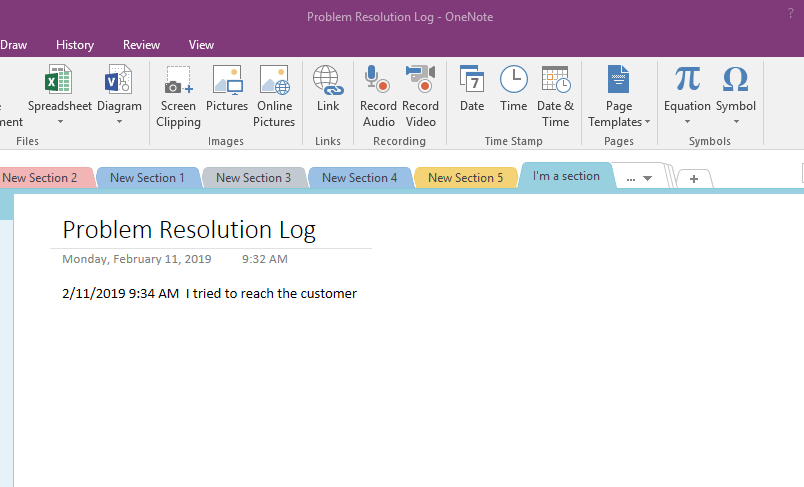Image resolution: width=804 pixels, height=487 pixels.
Task: Open the Draw ribbon tab
Action: click(13, 45)
